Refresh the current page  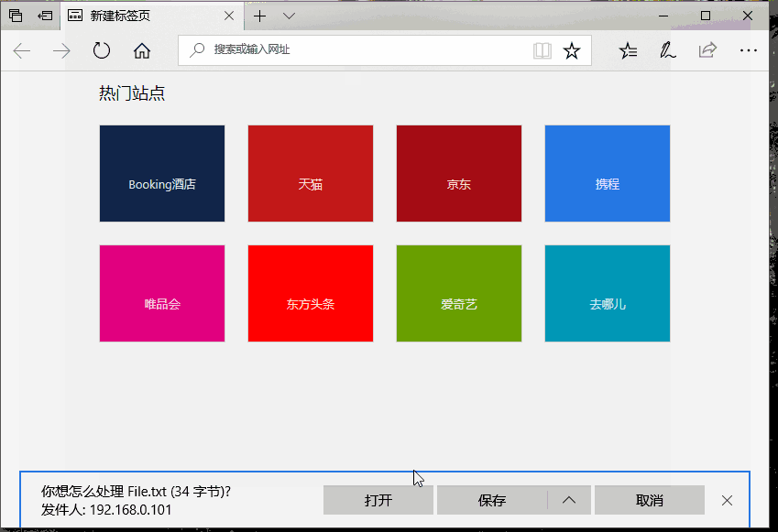tap(101, 50)
